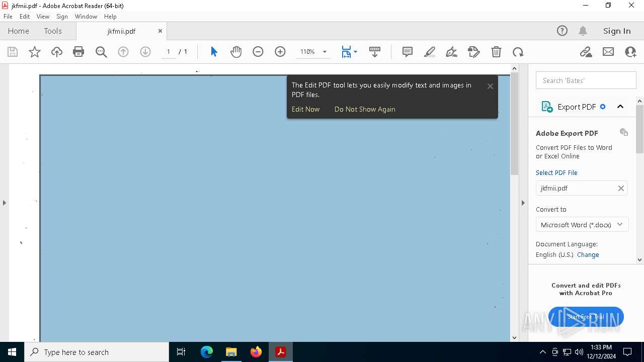Click the Search 'Bates' field
Image resolution: width=644 pixels, height=362 pixels.
(586, 80)
